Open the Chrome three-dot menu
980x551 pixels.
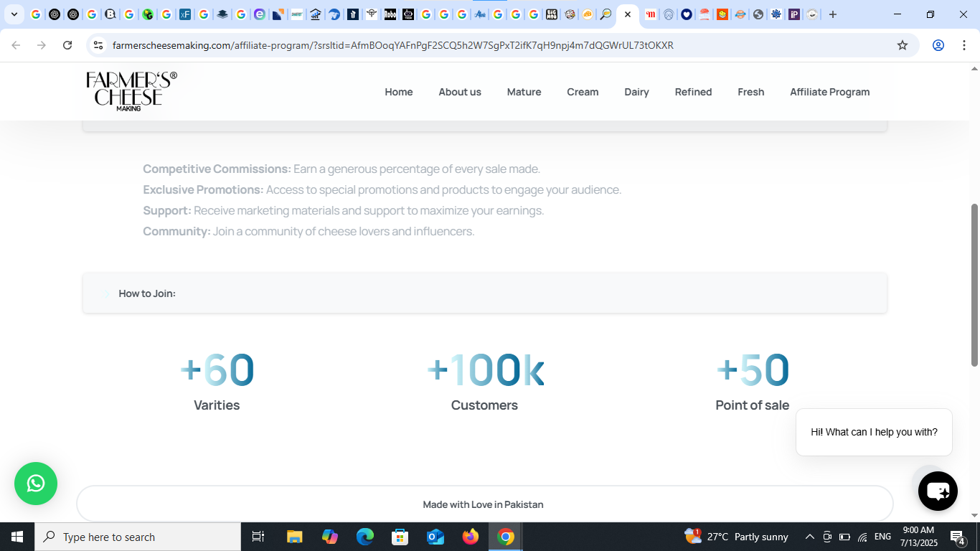point(963,45)
